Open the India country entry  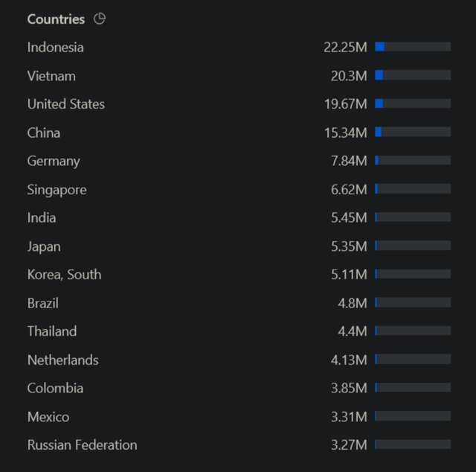point(42,218)
